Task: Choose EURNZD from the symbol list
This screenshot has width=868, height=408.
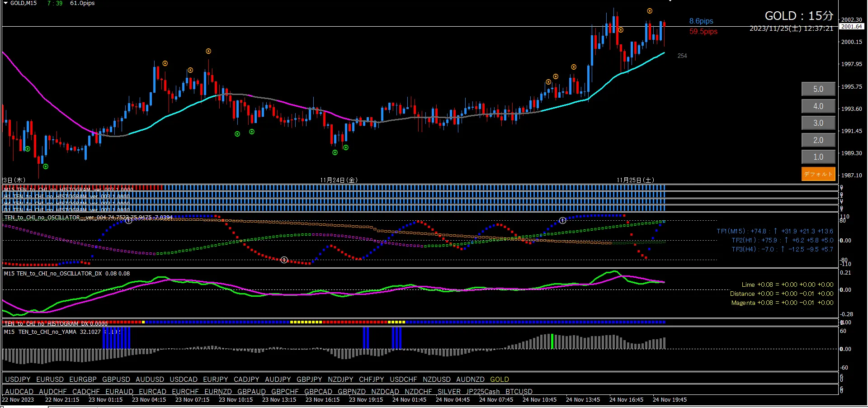Action: tap(218, 392)
